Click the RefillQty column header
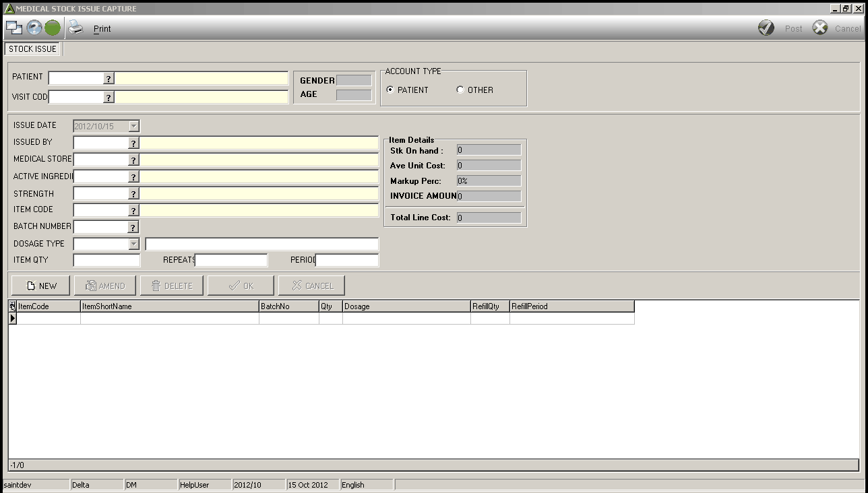 (x=491, y=306)
